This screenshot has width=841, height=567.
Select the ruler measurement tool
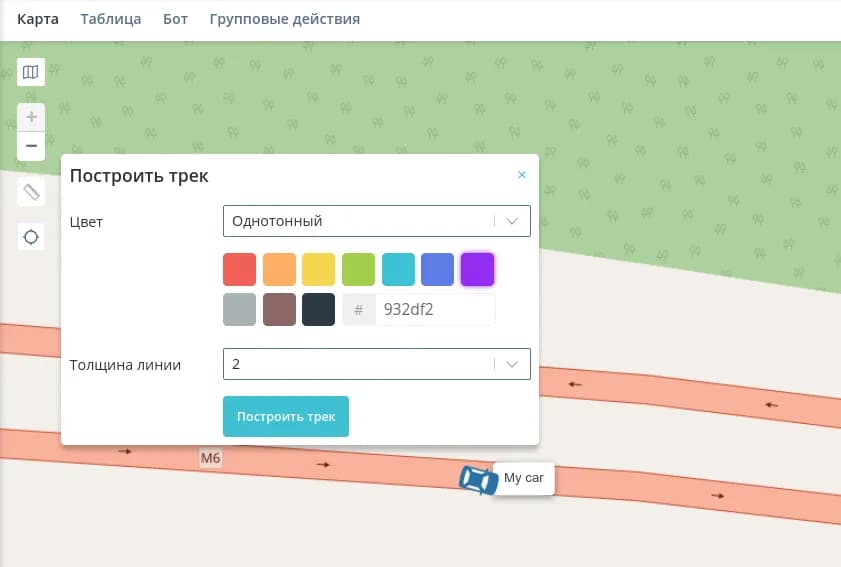[x=31, y=191]
